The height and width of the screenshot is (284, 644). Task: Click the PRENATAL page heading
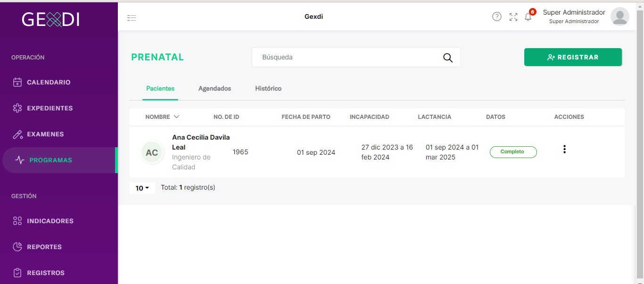point(157,57)
